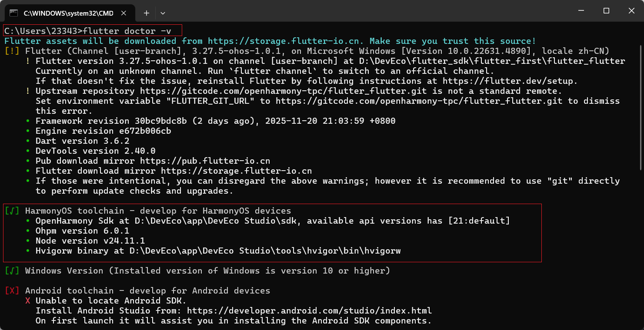Click the [!] Flutter warning marker
Screen dimensions: 644x330
(12, 51)
